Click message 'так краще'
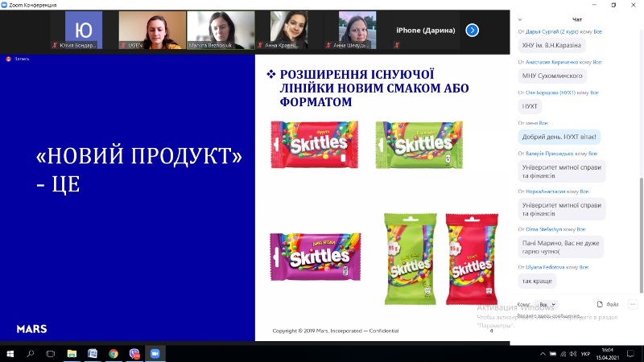Image resolution: width=644 pixels, height=362 pixels. [x=537, y=281]
